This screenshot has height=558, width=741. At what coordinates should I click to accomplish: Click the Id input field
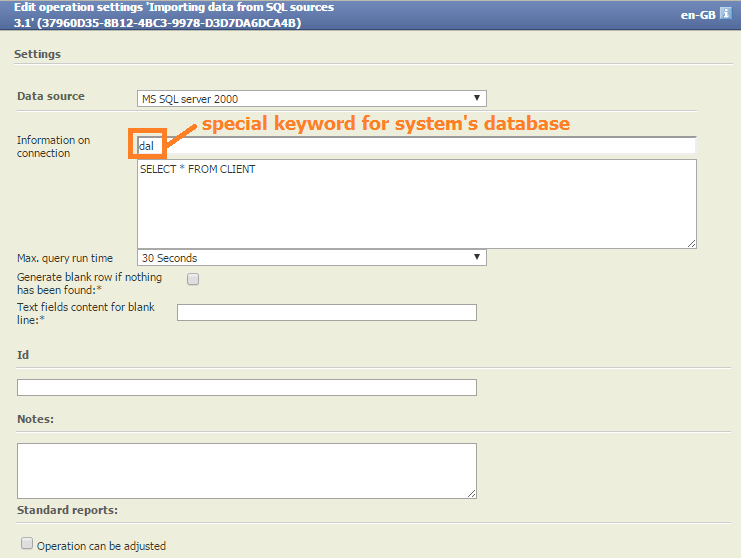pos(247,387)
